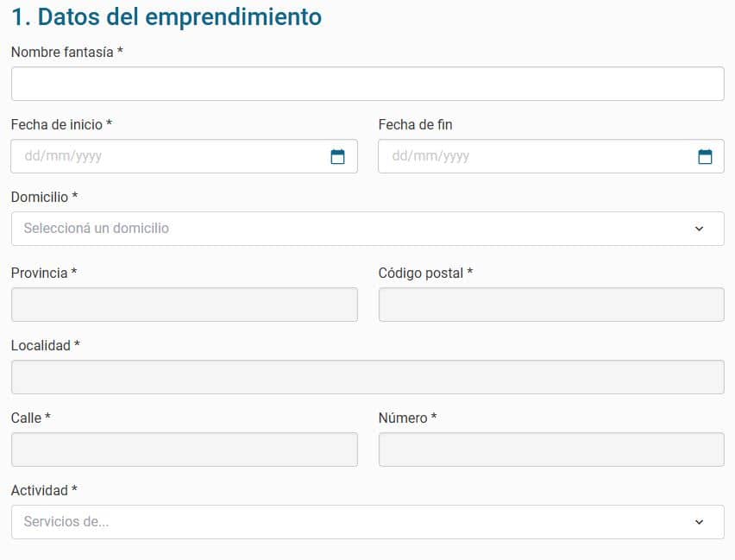This screenshot has width=735, height=560.
Task: Click the Fecha de fin date text
Action: pyautogui.click(x=430, y=156)
